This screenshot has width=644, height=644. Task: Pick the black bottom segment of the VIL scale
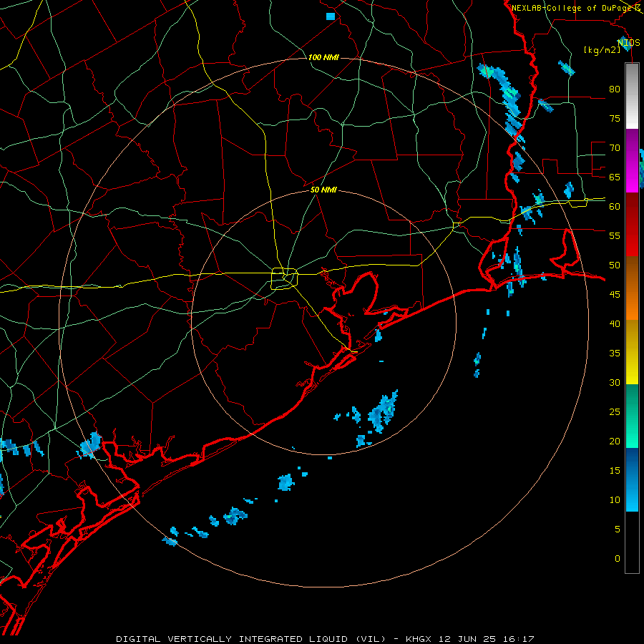(632, 542)
